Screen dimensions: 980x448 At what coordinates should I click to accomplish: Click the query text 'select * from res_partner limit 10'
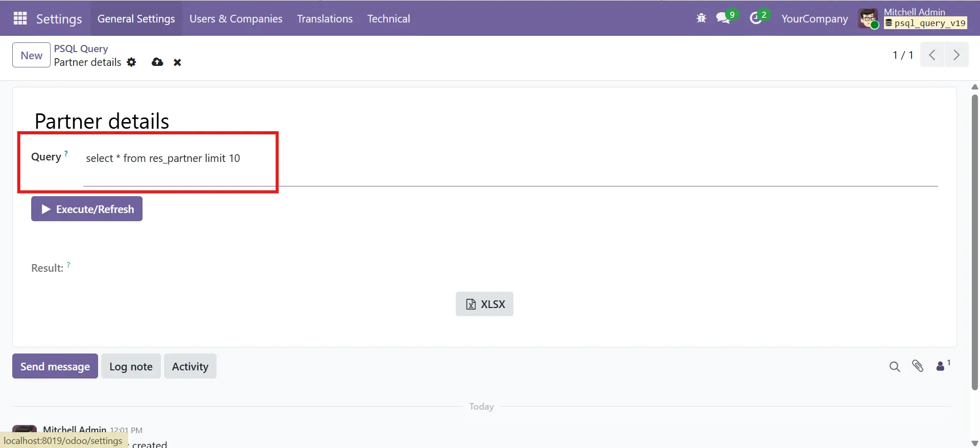[x=163, y=158]
